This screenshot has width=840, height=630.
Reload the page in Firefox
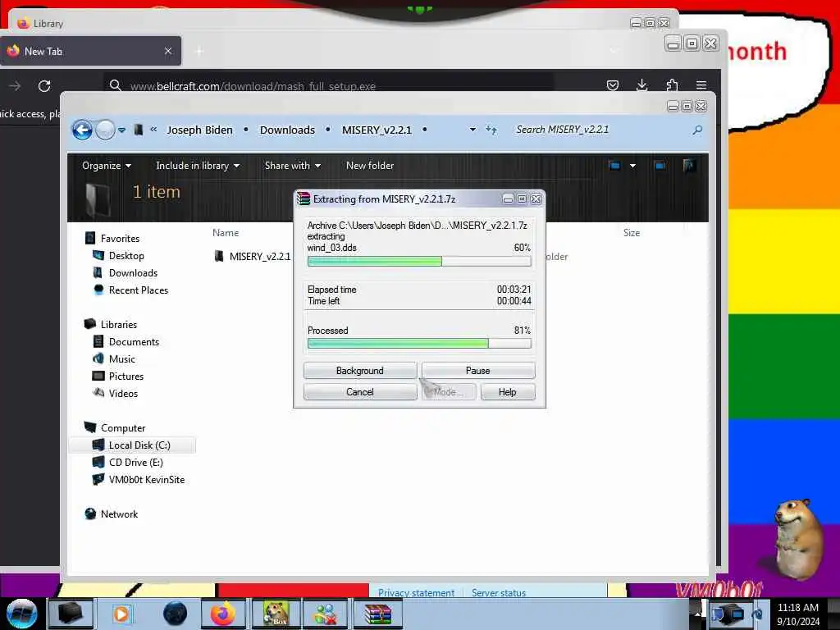click(x=44, y=85)
